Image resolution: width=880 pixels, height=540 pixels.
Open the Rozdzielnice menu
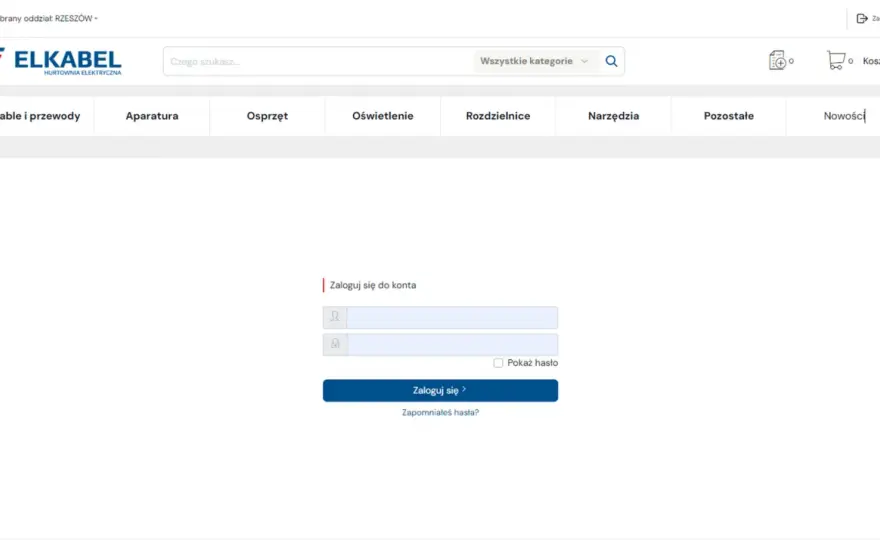coord(498,116)
